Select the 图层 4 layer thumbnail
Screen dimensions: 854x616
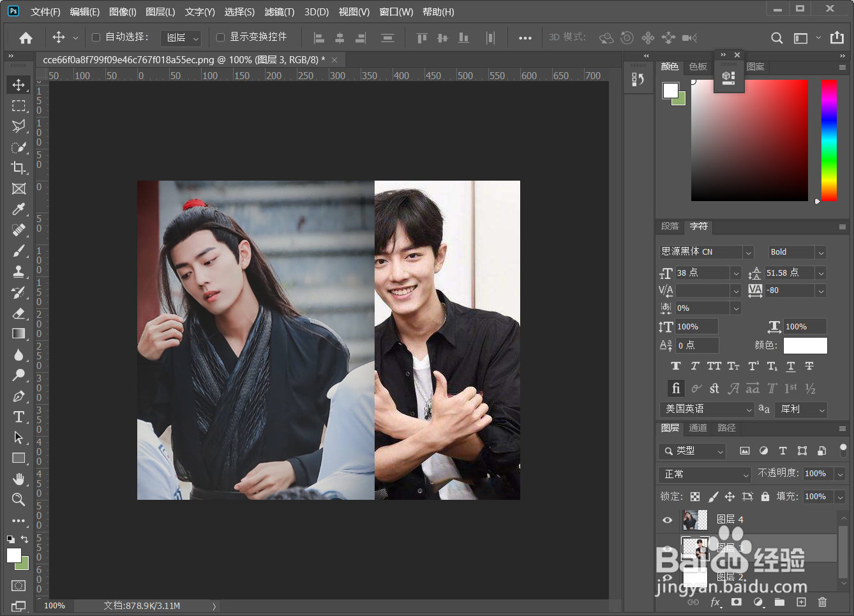click(694, 520)
